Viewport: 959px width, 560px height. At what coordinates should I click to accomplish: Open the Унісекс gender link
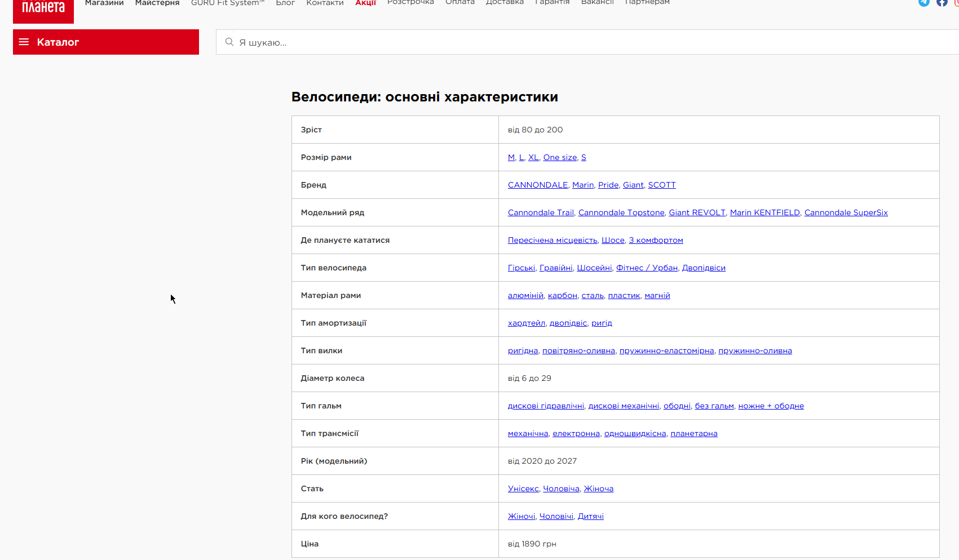523,488
